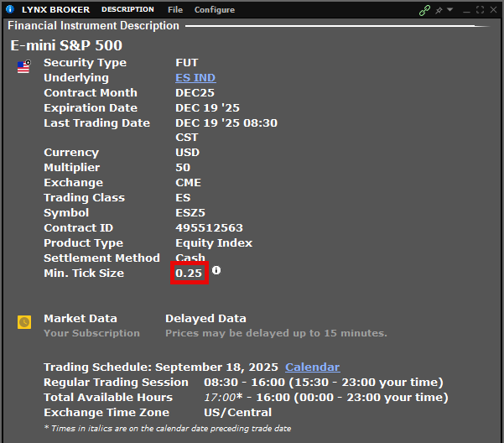The height and width of the screenshot is (443, 504).
Task: Click the US flag icon
Action: pyautogui.click(x=23, y=67)
